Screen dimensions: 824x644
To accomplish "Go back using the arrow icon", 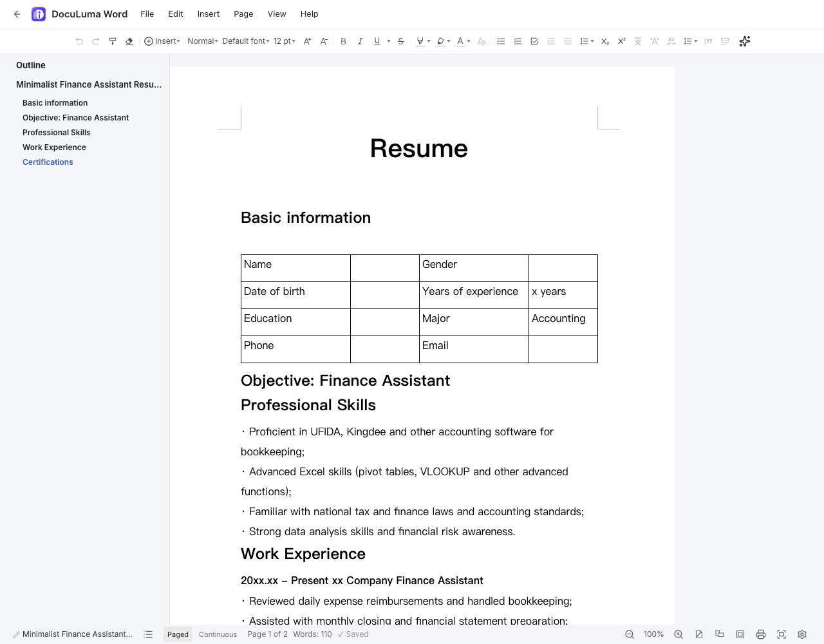I will [x=17, y=14].
